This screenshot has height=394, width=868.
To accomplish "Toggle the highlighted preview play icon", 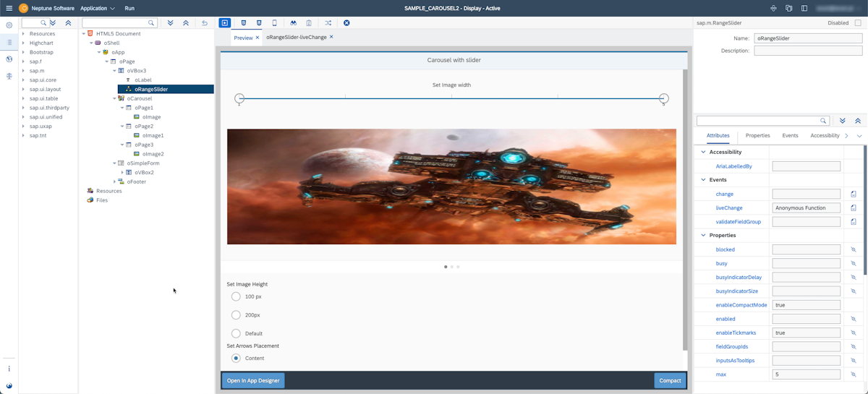I will (x=225, y=23).
